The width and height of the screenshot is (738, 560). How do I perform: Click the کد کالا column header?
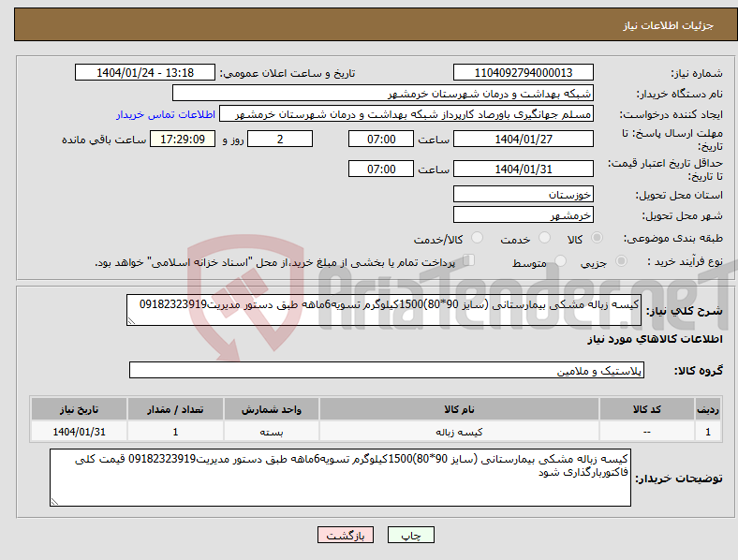tap(647, 409)
